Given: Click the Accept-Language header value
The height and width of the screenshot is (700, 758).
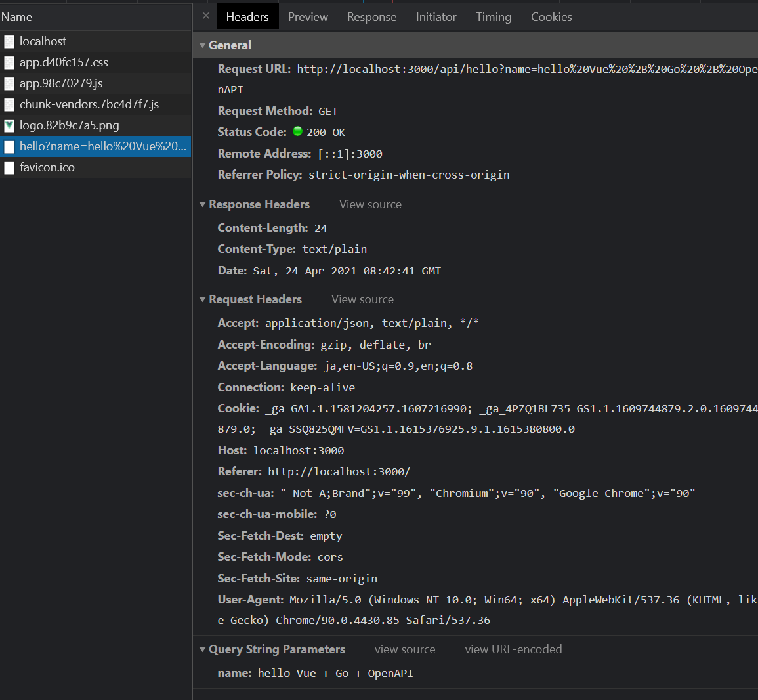Looking at the screenshot, I should [398, 366].
